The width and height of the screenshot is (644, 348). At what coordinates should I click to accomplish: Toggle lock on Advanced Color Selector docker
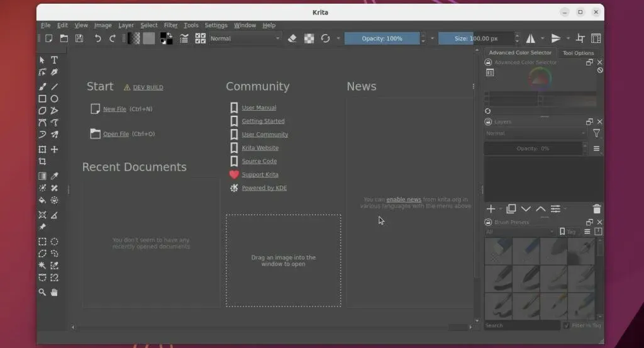pyautogui.click(x=488, y=62)
